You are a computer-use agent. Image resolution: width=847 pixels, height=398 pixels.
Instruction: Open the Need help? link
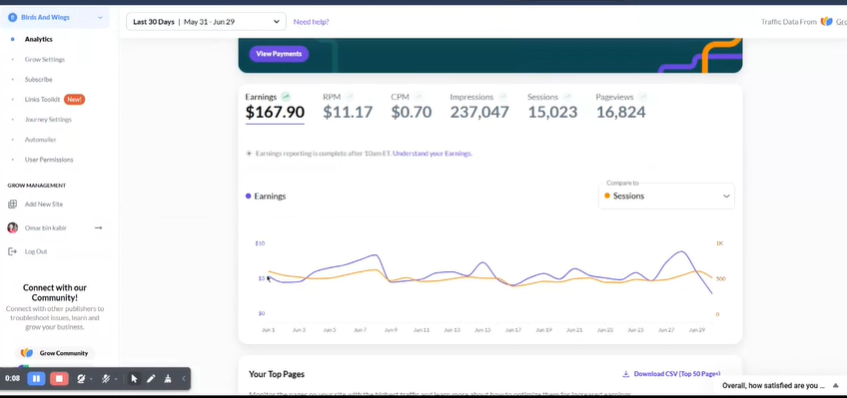(x=311, y=22)
